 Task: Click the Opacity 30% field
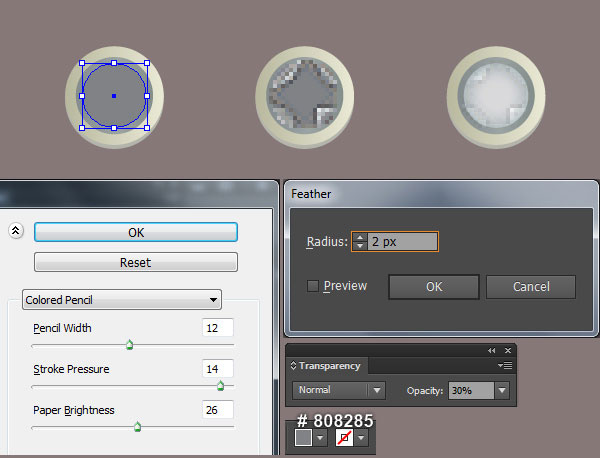(471, 390)
